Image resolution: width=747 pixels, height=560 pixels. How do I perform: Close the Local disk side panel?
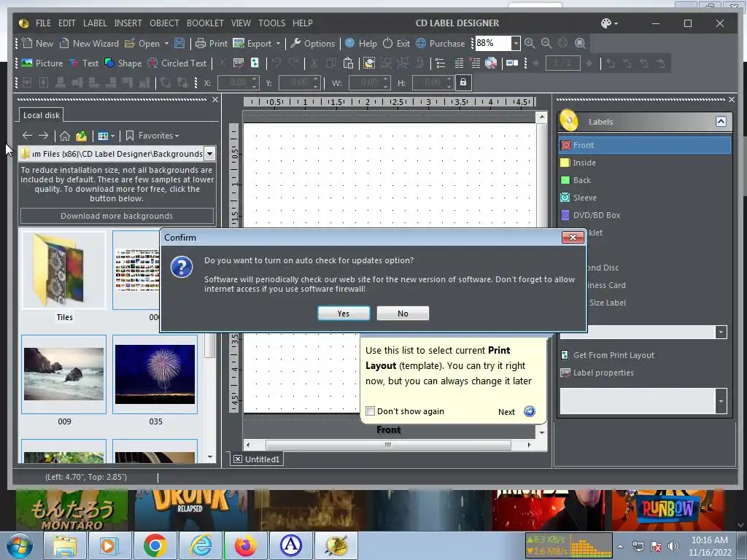(215, 99)
